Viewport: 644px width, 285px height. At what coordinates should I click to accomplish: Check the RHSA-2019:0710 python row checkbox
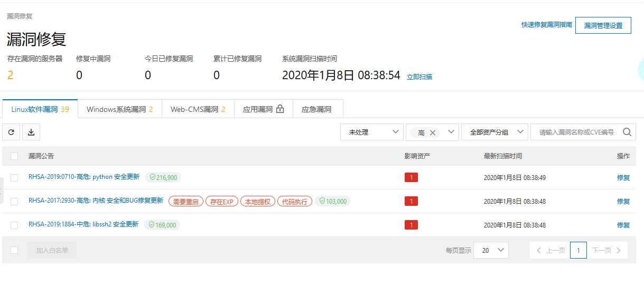(14, 178)
